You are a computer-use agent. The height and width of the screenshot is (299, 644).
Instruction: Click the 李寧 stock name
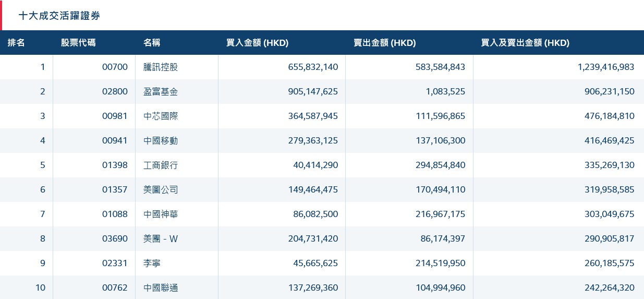click(x=152, y=263)
